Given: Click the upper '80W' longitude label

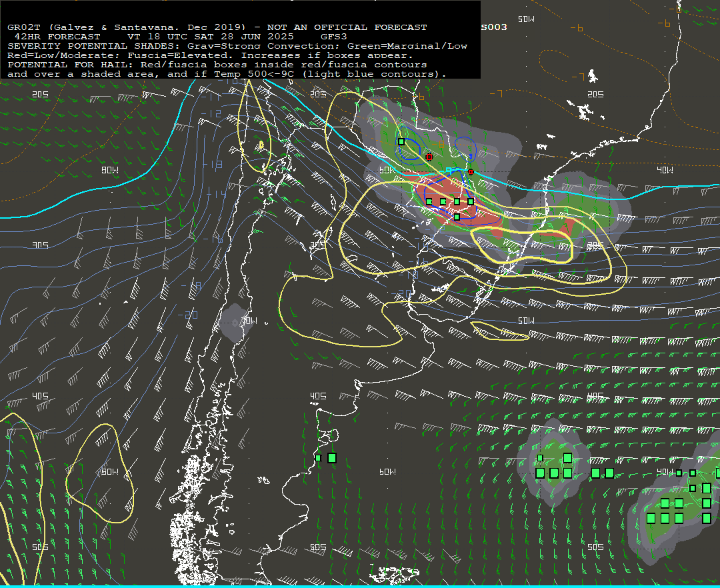Looking at the screenshot, I should pyautogui.click(x=110, y=170).
